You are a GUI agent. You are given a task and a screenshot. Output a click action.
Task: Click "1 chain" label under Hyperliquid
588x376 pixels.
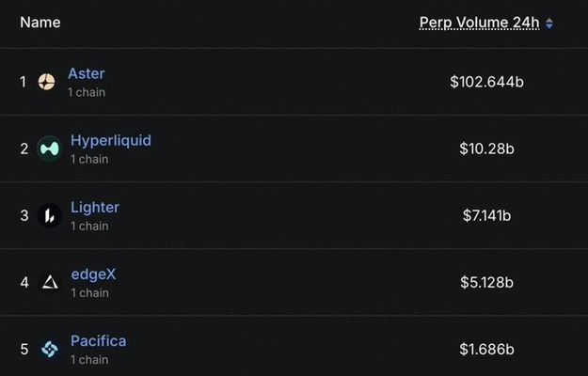click(x=89, y=159)
